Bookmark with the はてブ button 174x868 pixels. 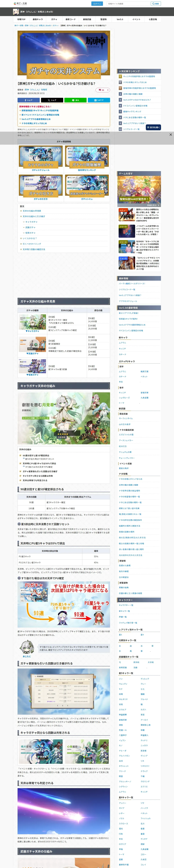click(99, 100)
